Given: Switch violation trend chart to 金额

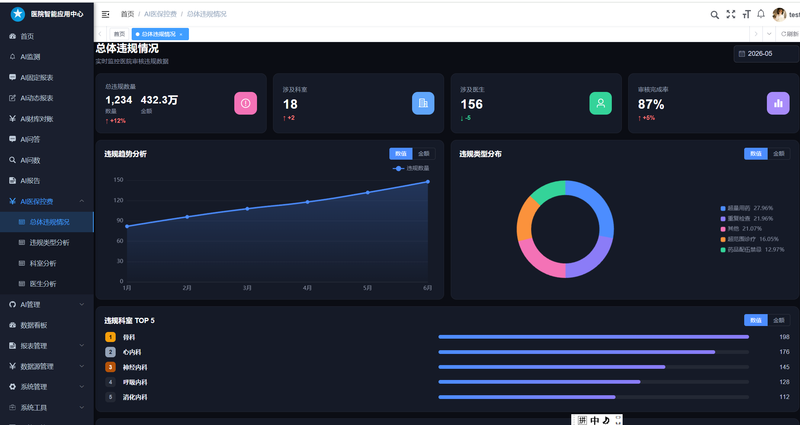Looking at the screenshot, I should click(x=423, y=154).
